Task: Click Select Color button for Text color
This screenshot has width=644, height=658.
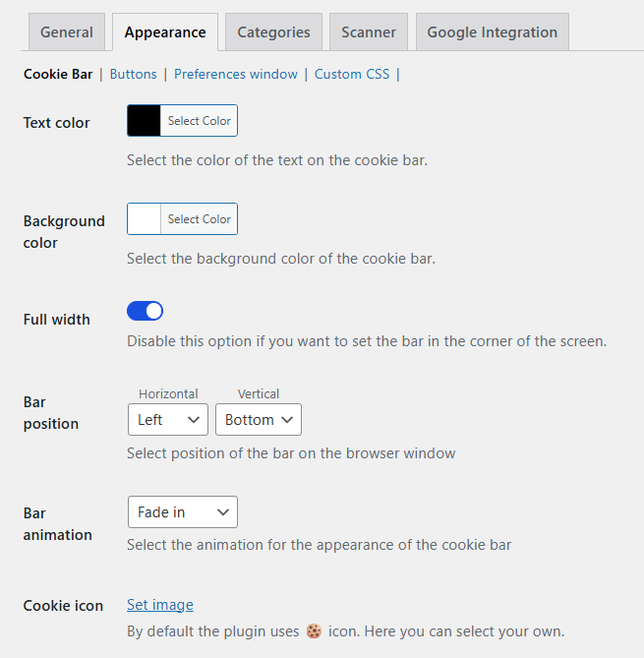Action: [199, 120]
